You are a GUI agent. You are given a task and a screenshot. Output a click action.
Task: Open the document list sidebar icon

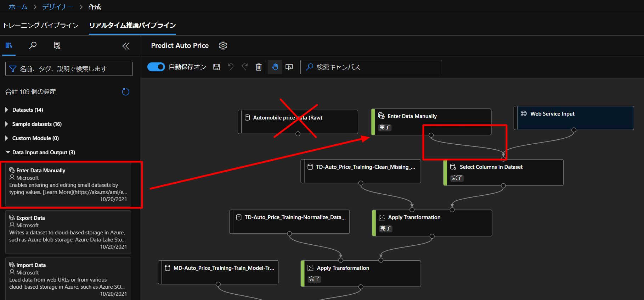tap(57, 46)
